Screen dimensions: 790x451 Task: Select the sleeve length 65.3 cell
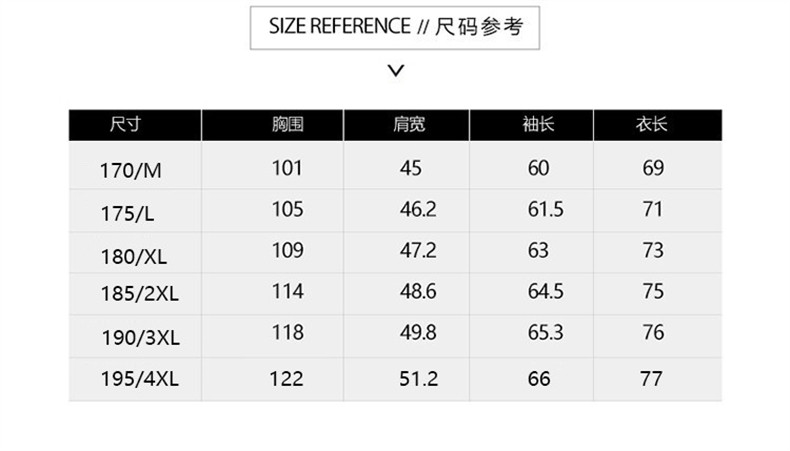pos(545,333)
